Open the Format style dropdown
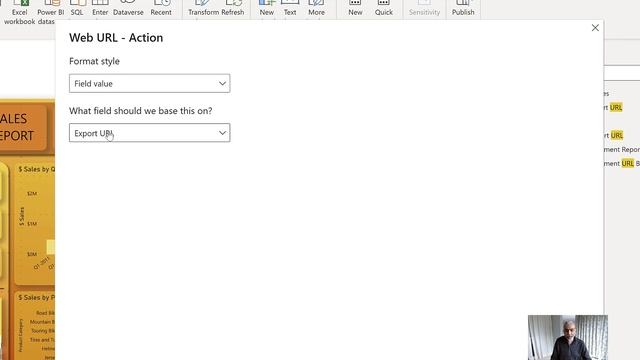The image size is (640, 360). [149, 83]
